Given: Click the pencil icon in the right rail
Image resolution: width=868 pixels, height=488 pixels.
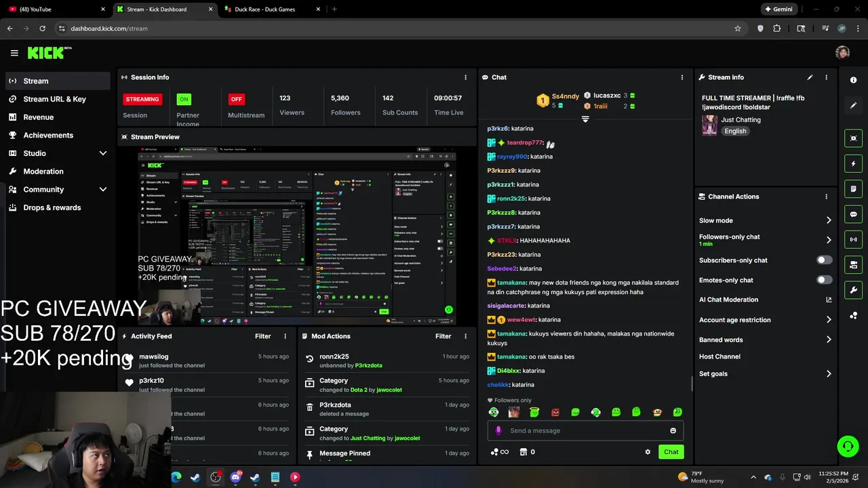Looking at the screenshot, I should coord(853,105).
